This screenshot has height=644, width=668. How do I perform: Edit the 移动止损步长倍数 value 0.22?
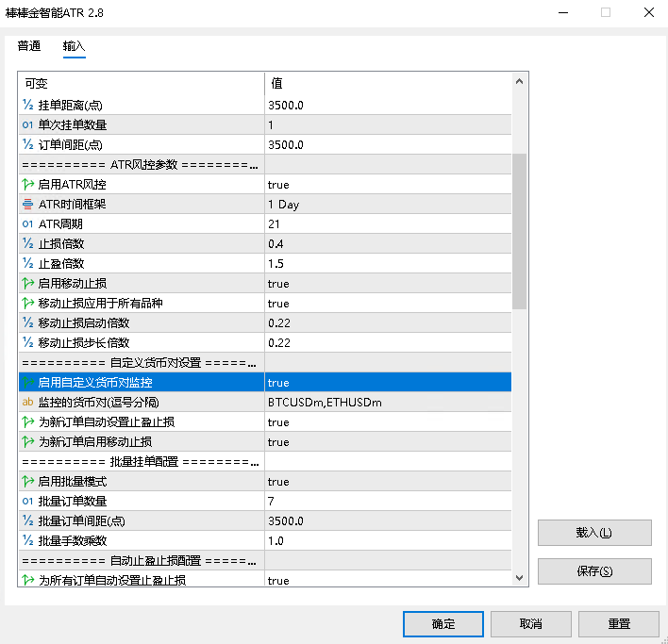tap(388, 342)
